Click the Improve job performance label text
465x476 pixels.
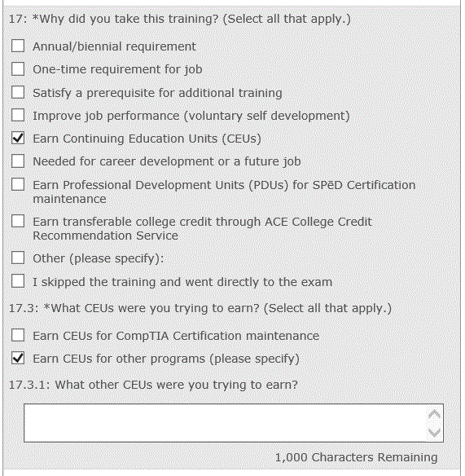pyautogui.click(x=191, y=116)
